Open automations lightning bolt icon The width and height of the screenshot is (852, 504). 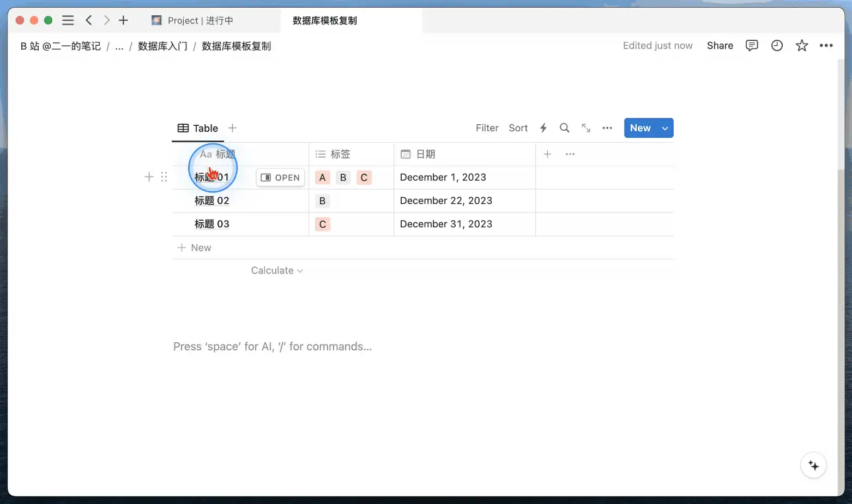(543, 128)
